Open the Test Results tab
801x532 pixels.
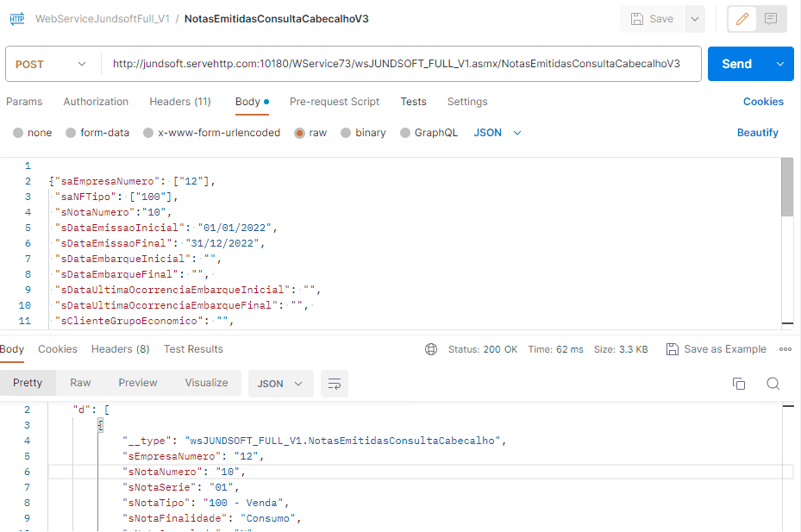(x=193, y=349)
